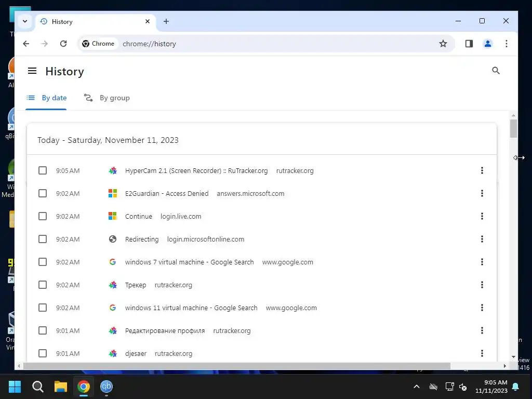Open HyperCam 2.1 (Screen Recorder) history link
The width and height of the screenshot is (532, 399).
[196, 170]
